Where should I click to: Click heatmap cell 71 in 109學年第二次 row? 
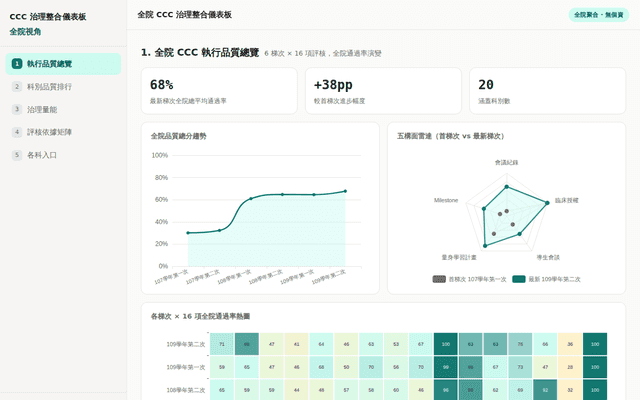222,344
